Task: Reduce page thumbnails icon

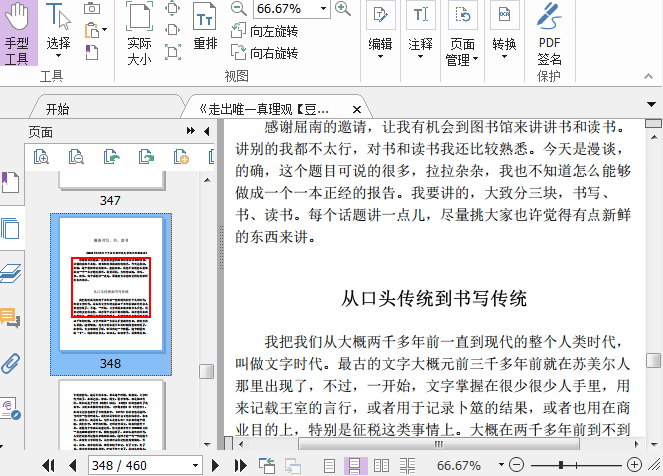Action: click(x=76, y=156)
